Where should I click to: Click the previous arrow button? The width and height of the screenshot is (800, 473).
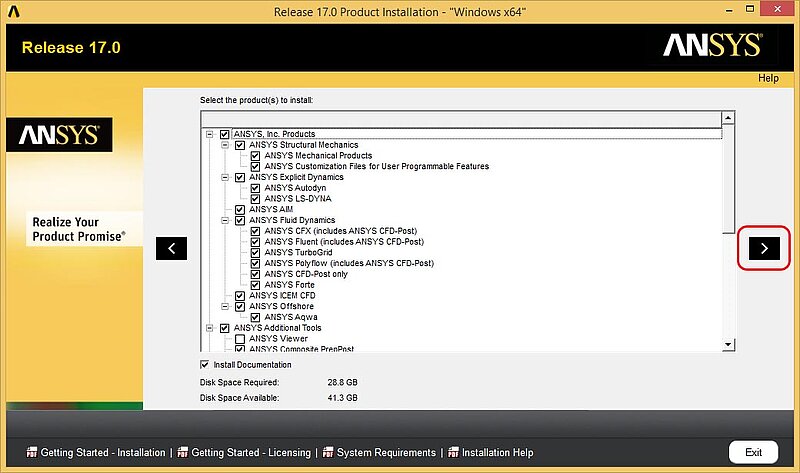(171, 248)
